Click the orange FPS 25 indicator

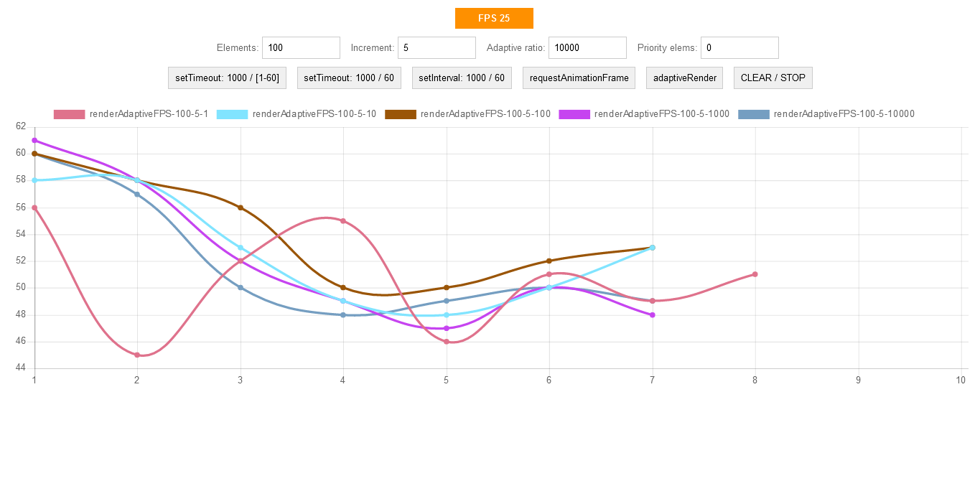pyautogui.click(x=494, y=18)
